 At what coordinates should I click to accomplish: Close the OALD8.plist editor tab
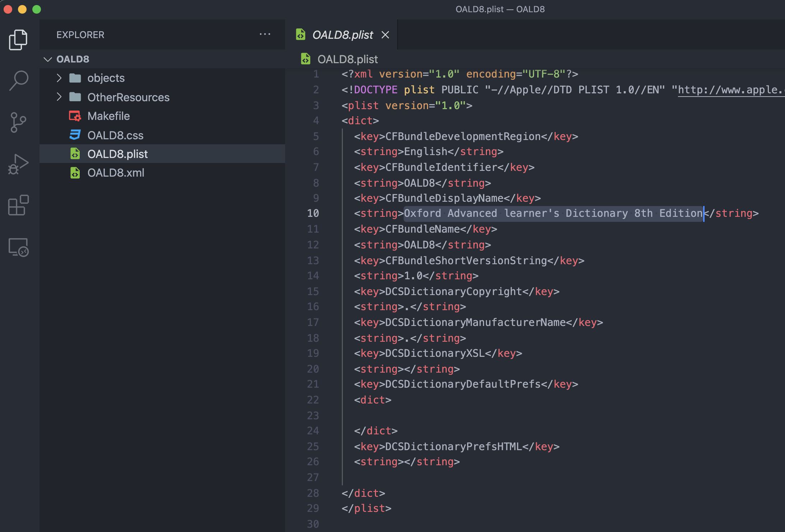click(385, 35)
